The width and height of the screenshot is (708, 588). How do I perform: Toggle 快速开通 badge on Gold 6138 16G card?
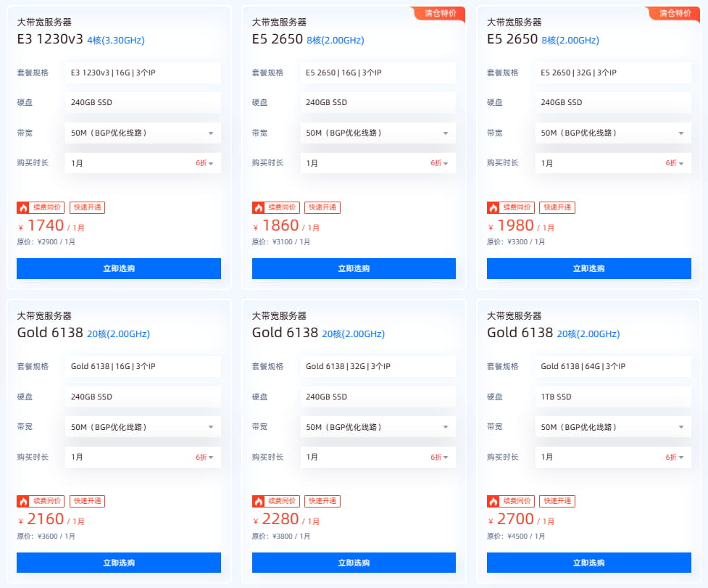[87, 501]
